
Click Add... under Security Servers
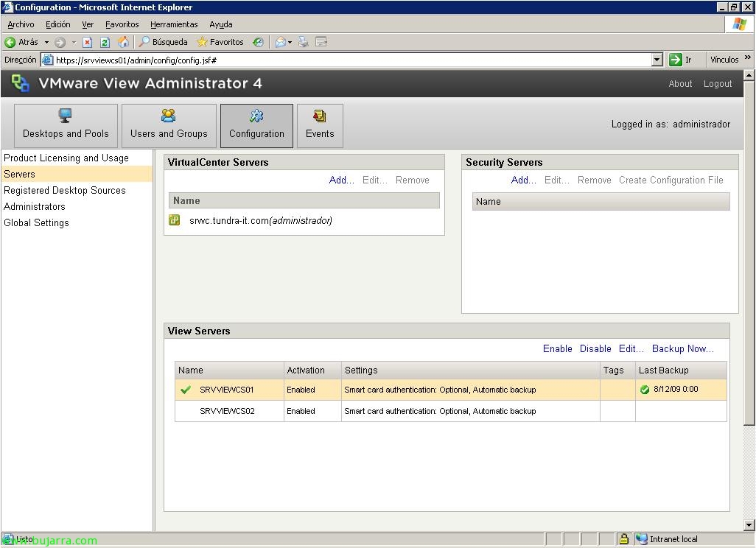tap(524, 180)
